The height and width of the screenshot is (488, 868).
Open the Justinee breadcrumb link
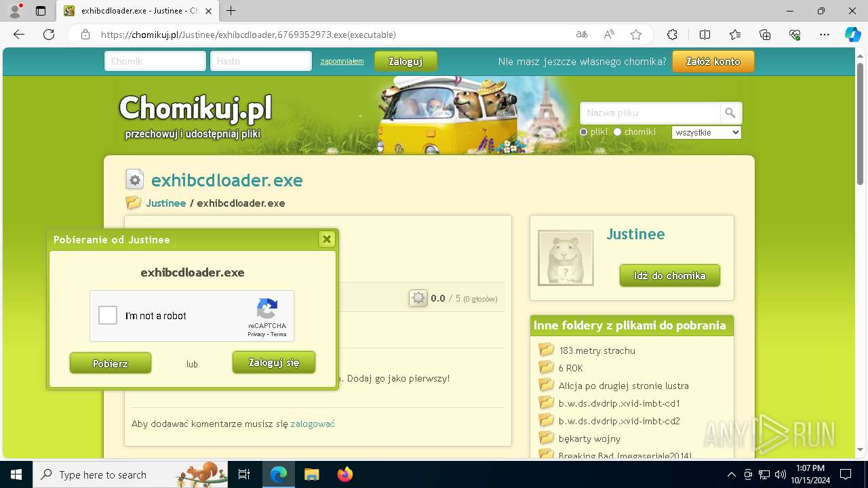click(165, 203)
